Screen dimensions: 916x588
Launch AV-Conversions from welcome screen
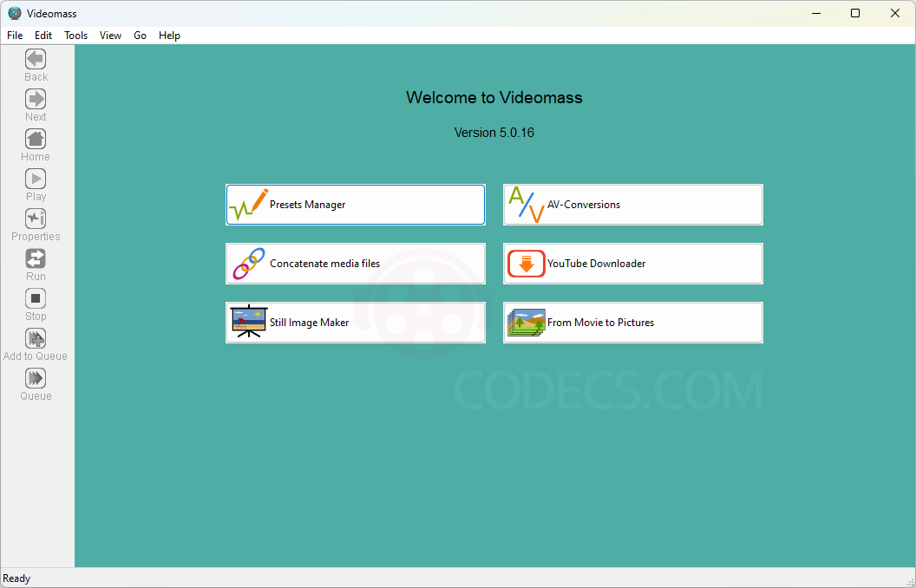tap(633, 205)
